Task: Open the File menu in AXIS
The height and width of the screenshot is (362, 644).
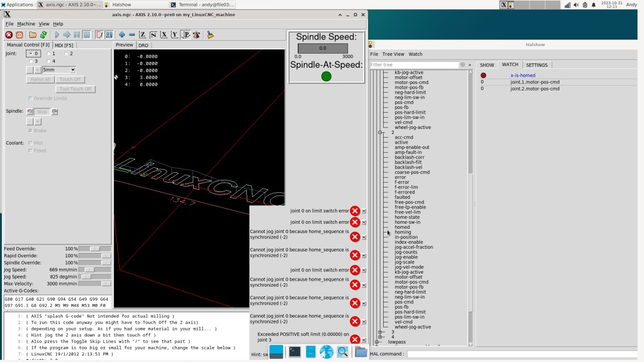Action: pyautogui.click(x=9, y=24)
